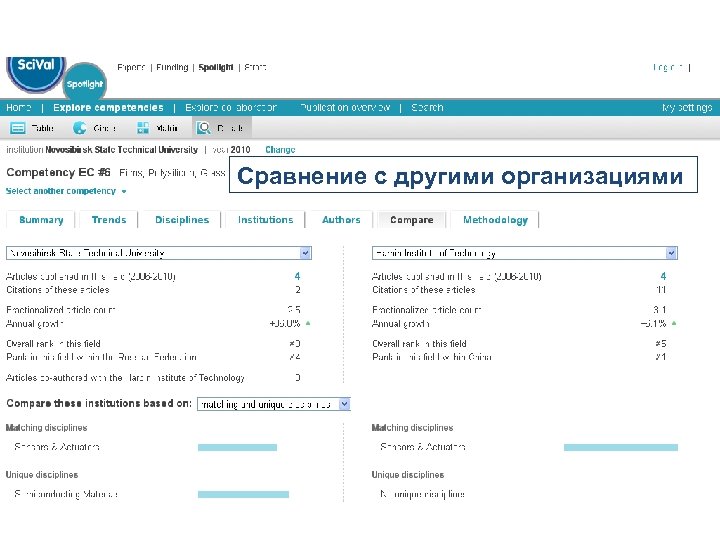Switch to the Institutions tab
This screenshot has height=540, width=720.
pos(265,220)
